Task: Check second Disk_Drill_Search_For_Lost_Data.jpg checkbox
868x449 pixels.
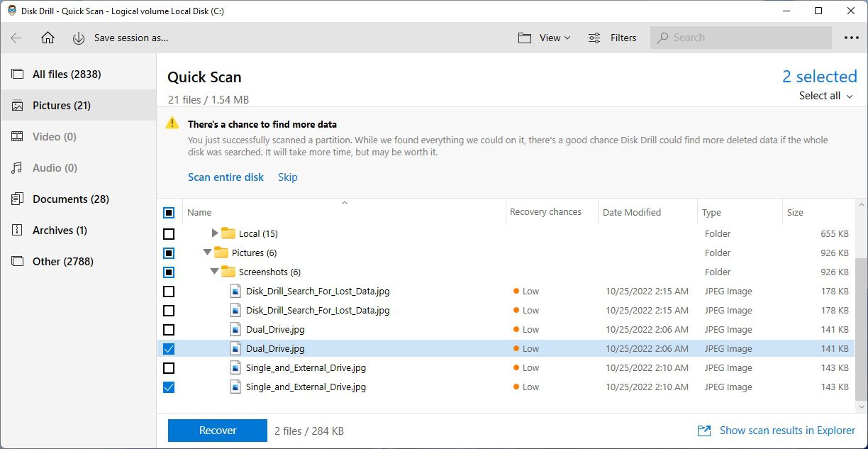Action: [169, 310]
